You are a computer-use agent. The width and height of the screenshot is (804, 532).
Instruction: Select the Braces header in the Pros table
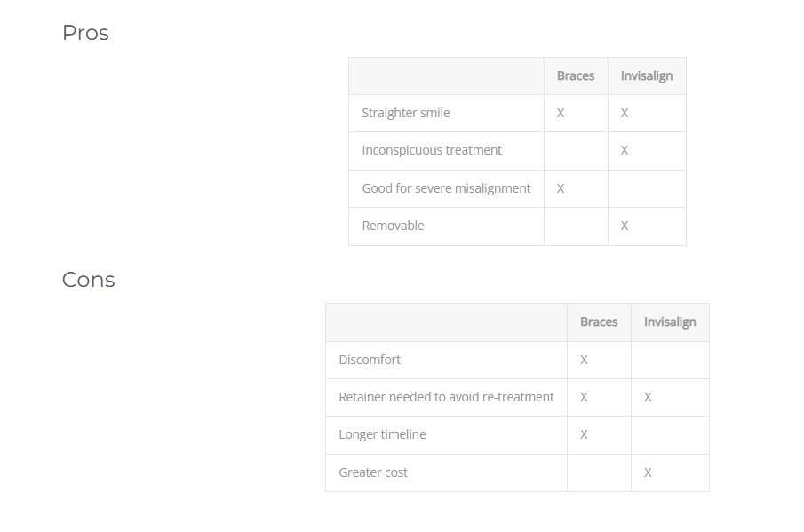(575, 76)
